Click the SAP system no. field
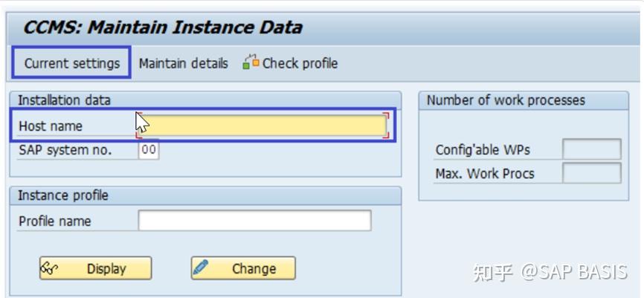The image size is (644, 298). pyautogui.click(x=149, y=150)
